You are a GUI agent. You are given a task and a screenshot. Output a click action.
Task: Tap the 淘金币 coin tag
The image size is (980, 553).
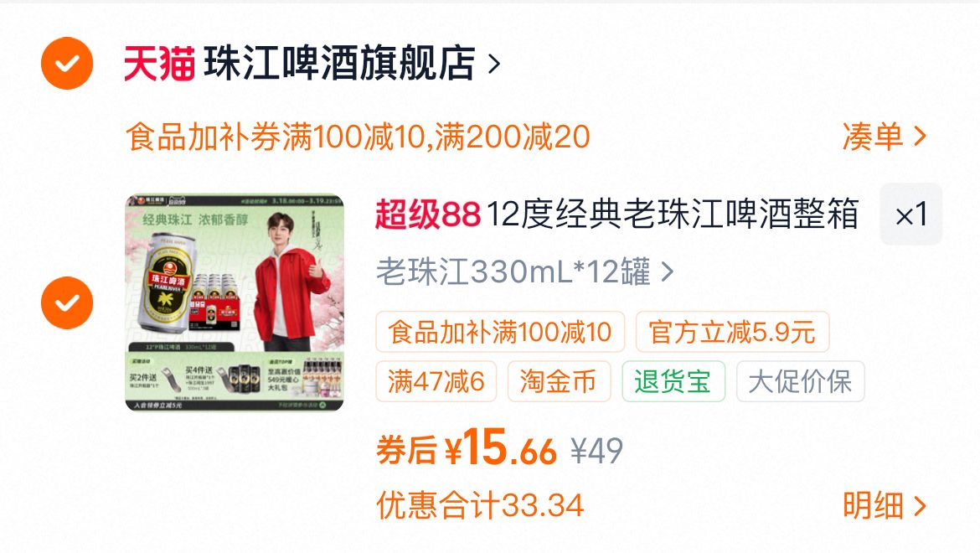[x=559, y=381]
